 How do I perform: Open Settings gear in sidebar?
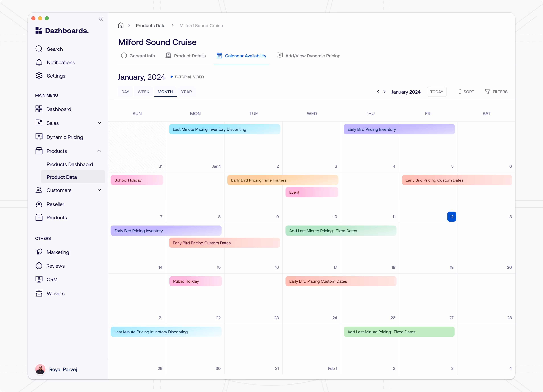[x=39, y=76]
